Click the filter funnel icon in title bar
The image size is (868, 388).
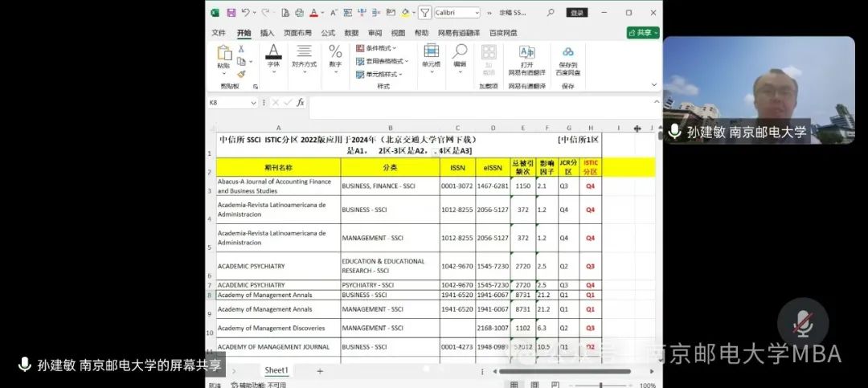[x=424, y=13]
